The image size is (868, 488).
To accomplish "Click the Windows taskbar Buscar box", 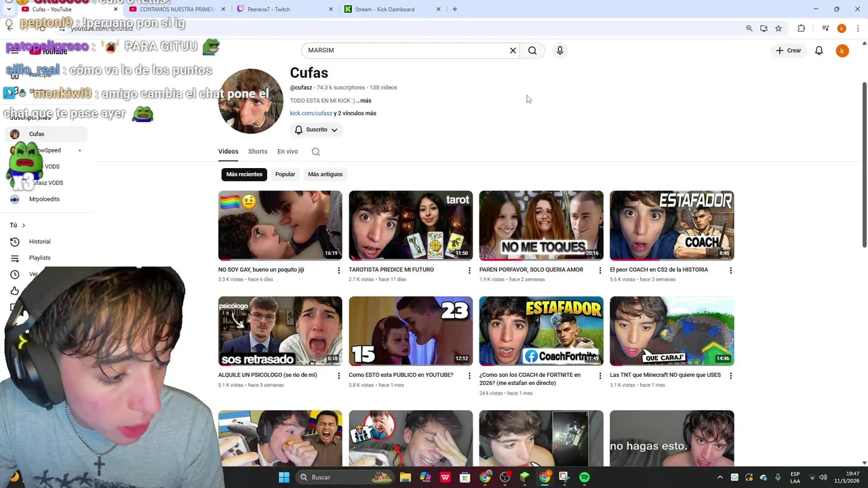I will click(346, 477).
